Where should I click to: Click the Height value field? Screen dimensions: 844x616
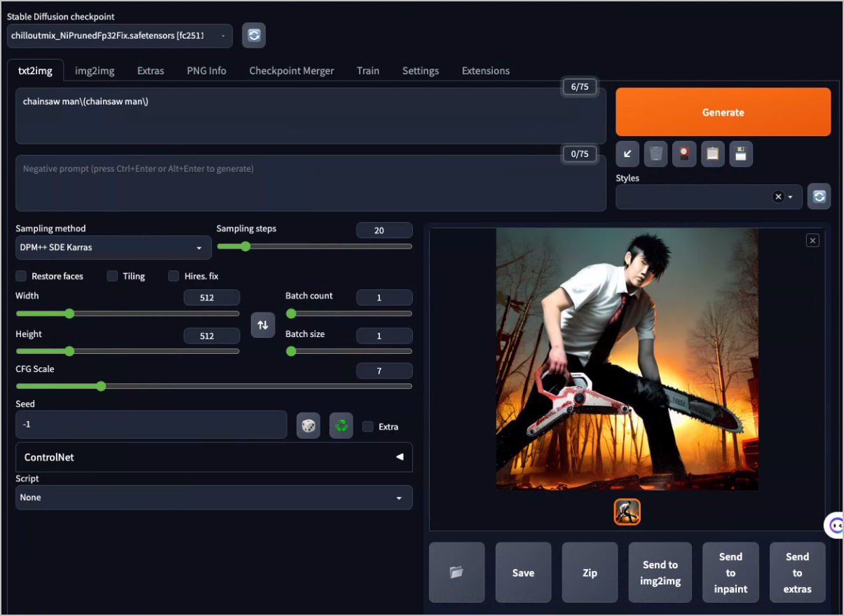(212, 336)
